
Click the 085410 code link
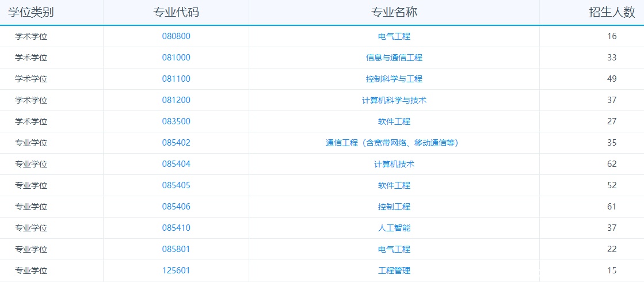176,228
